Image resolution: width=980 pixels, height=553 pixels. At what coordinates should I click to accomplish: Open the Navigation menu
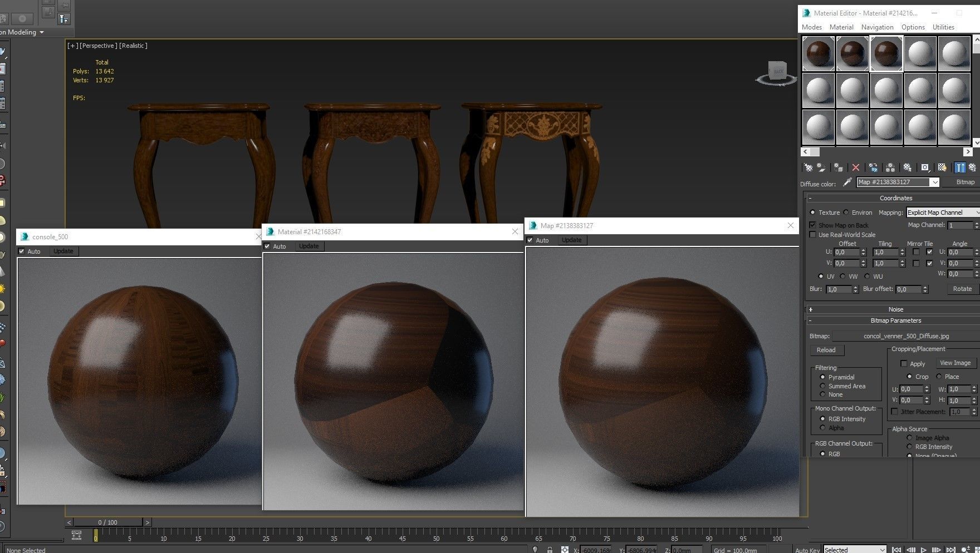[x=877, y=27]
